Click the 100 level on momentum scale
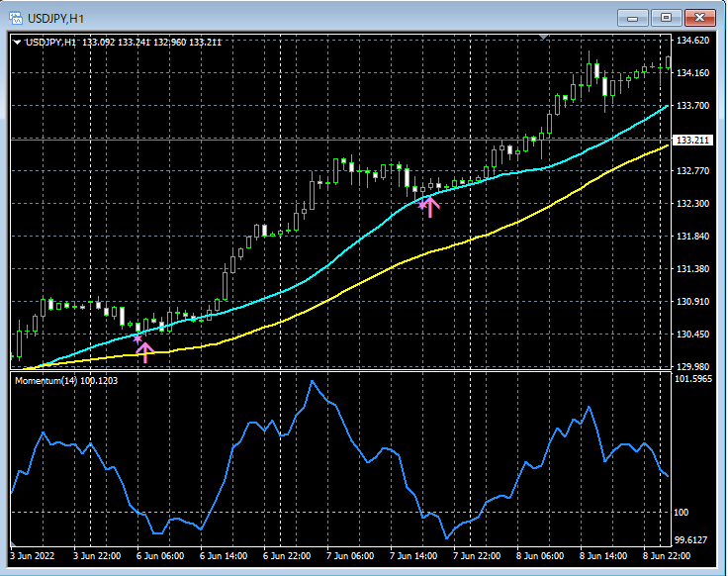This screenshot has height=576, width=728. 682,513
